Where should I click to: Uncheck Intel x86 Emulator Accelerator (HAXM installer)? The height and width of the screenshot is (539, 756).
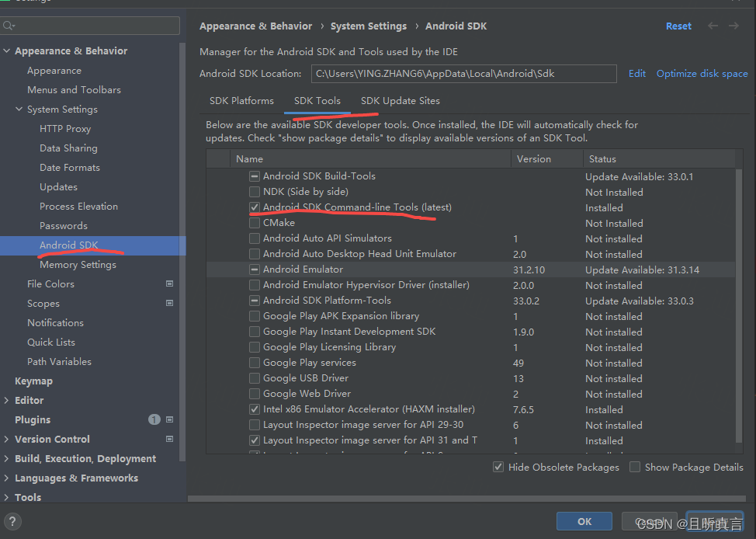point(255,409)
